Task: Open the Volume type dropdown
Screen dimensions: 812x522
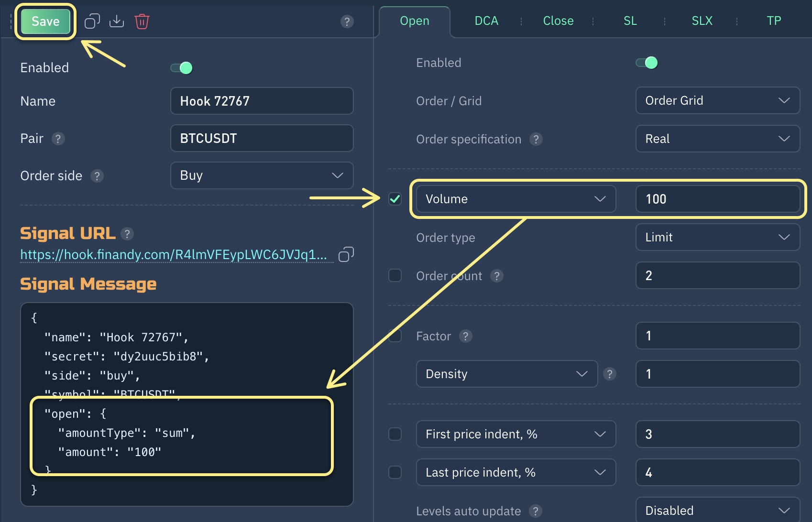Action: point(516,199)
